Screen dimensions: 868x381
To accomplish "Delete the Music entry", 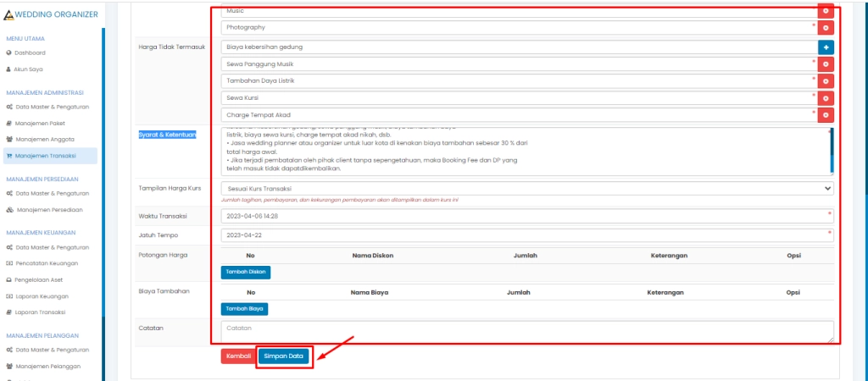I will pos(826,10).
